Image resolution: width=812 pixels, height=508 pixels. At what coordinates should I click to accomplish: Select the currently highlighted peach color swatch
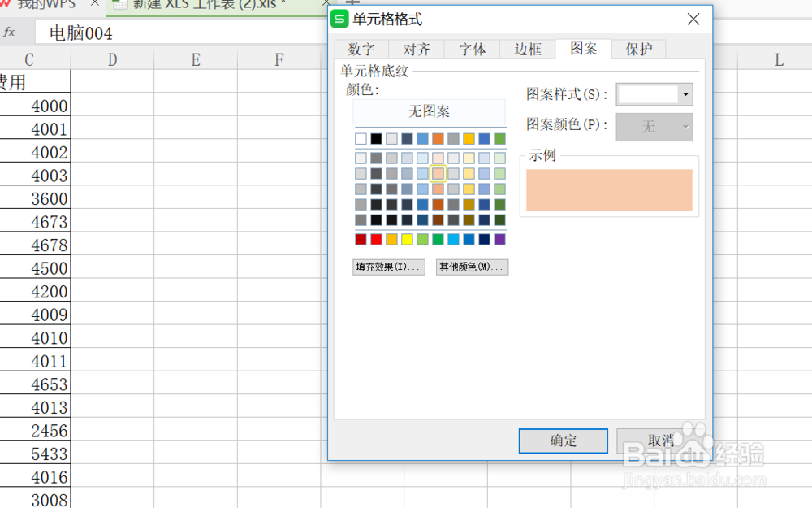click(437, 173)
